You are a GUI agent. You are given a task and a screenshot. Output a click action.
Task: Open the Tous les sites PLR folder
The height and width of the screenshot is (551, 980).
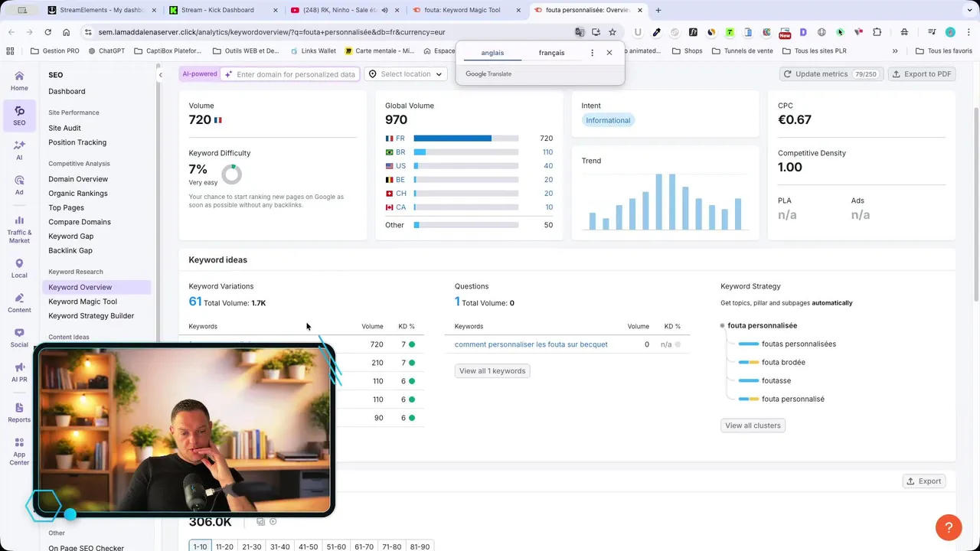[x=814, y=51]
